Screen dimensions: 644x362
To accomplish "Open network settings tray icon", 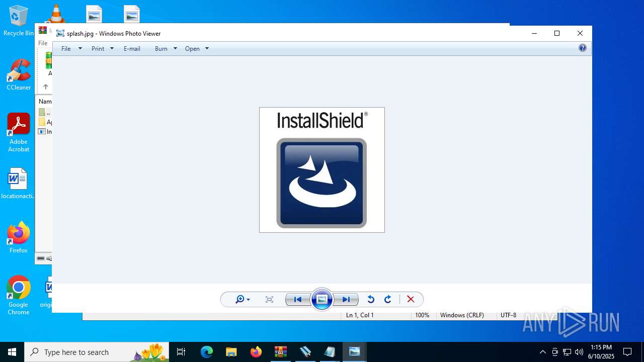I will (567, 352).
